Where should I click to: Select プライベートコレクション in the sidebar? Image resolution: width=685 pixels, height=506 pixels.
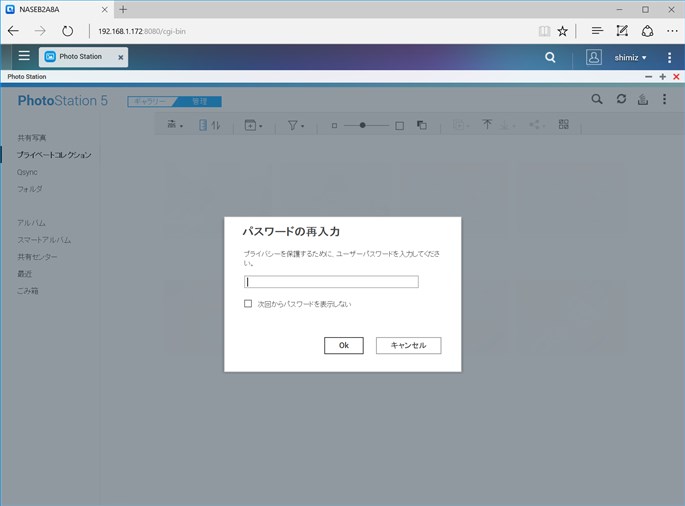(x=54, y=155)
